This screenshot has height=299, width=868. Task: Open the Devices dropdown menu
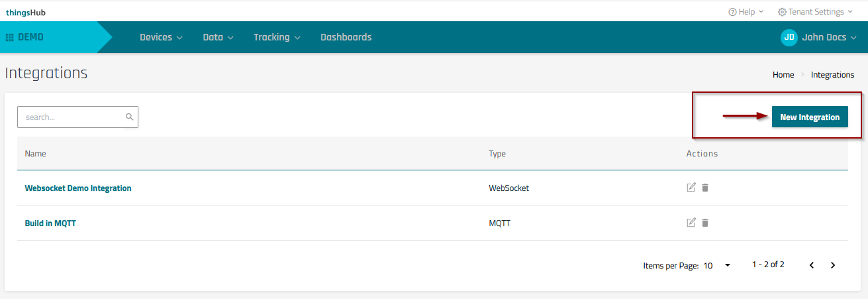161,38
